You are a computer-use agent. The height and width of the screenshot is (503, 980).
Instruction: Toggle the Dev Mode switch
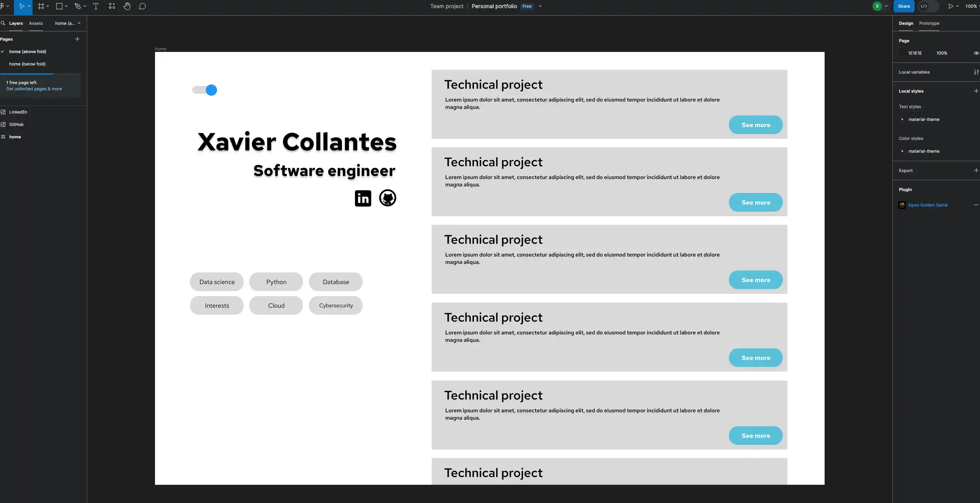tap(928, 6)
